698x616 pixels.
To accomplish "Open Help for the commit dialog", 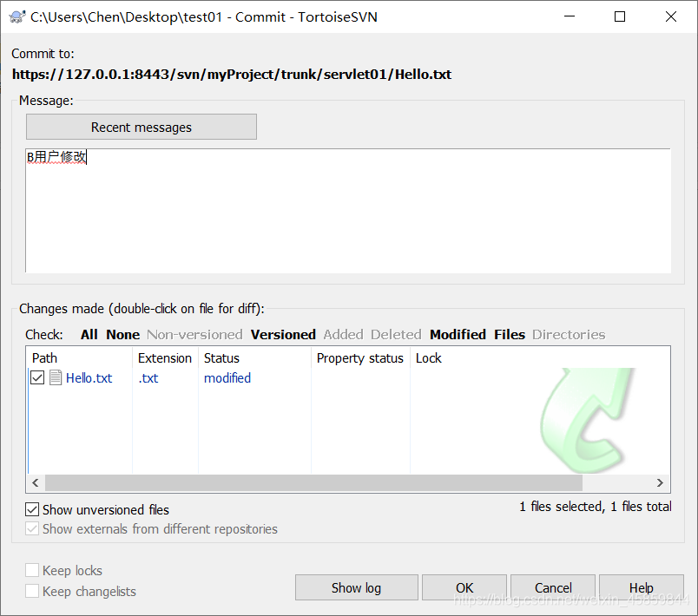I will (641, 587).
